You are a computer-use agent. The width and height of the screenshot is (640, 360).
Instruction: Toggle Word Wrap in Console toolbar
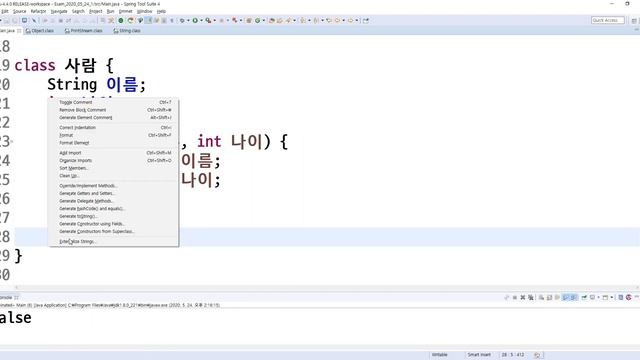557,298
